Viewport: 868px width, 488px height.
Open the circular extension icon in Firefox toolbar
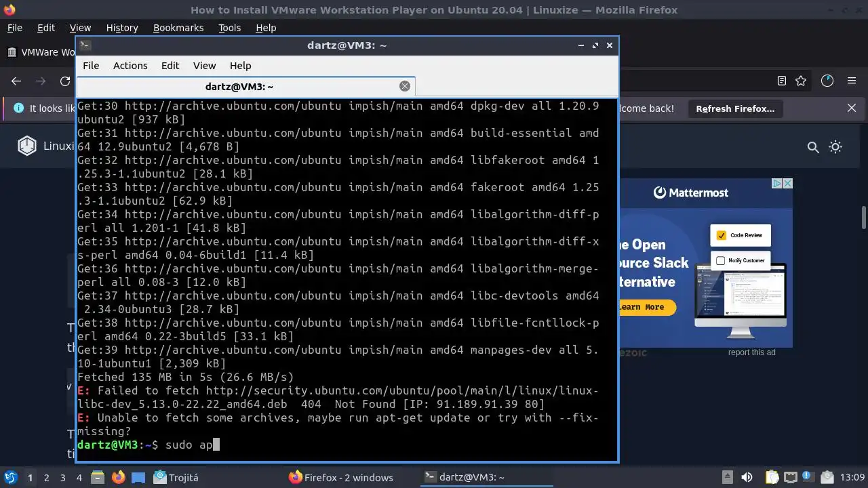pyautogui.click(x=827, y=81)
